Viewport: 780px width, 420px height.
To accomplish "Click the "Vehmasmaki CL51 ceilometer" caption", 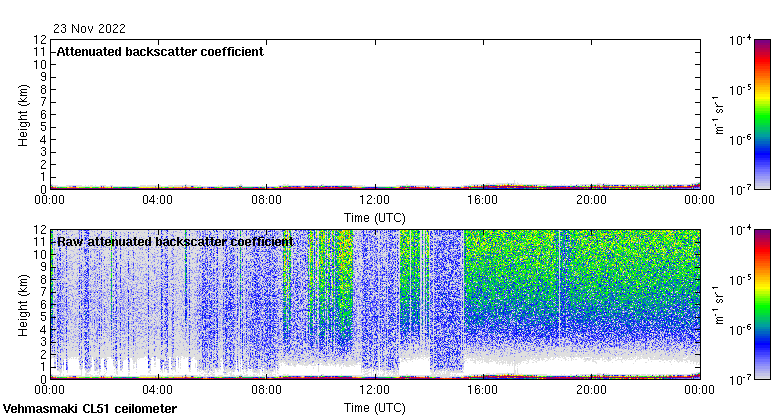I will [90, 409].
